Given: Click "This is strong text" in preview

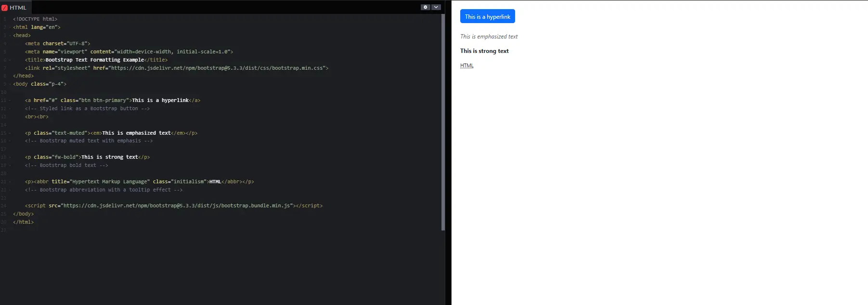Looking at the screenshot, I should click(484, 51).
